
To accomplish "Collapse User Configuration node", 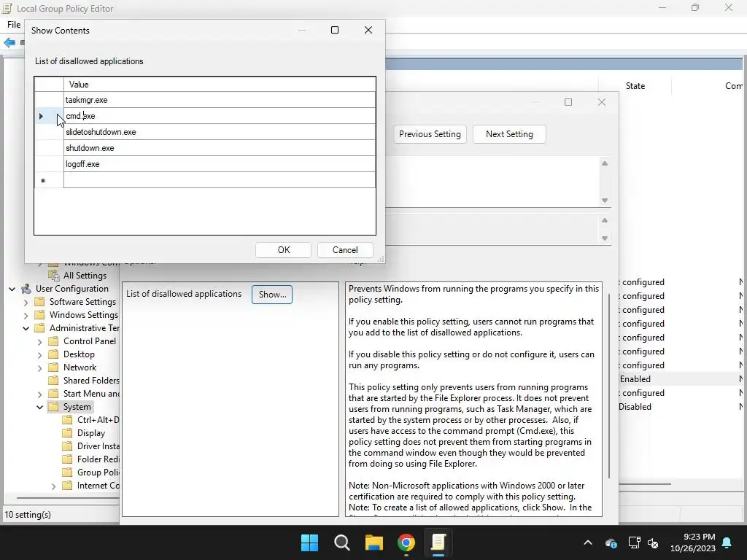I will point(12,289).
